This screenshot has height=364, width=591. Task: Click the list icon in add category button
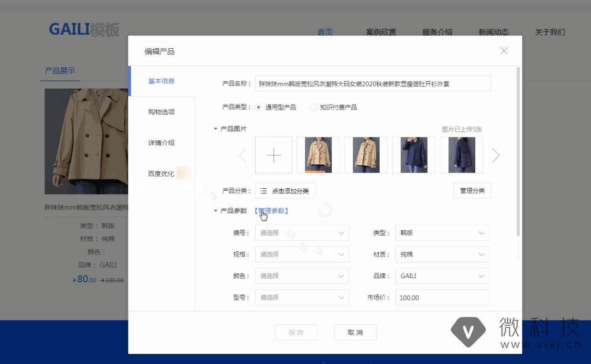pyautogui.click(x=263, y=191)
